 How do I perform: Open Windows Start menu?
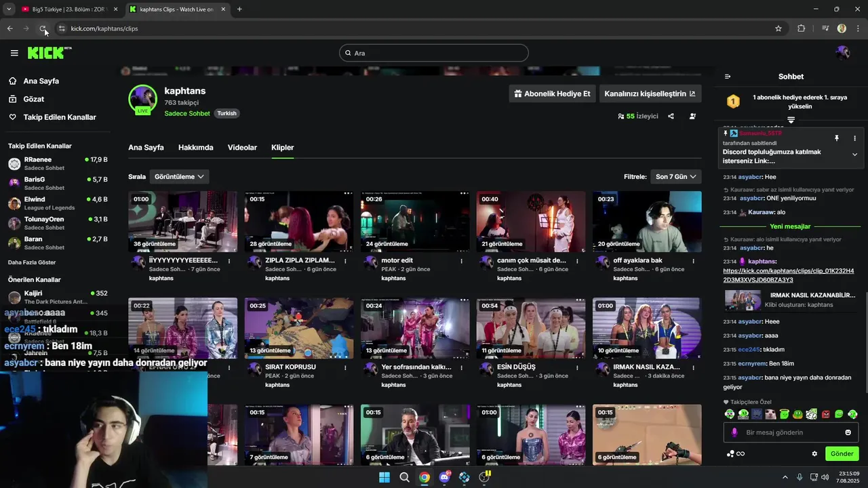pyautogui.click(x=384, y=477)
